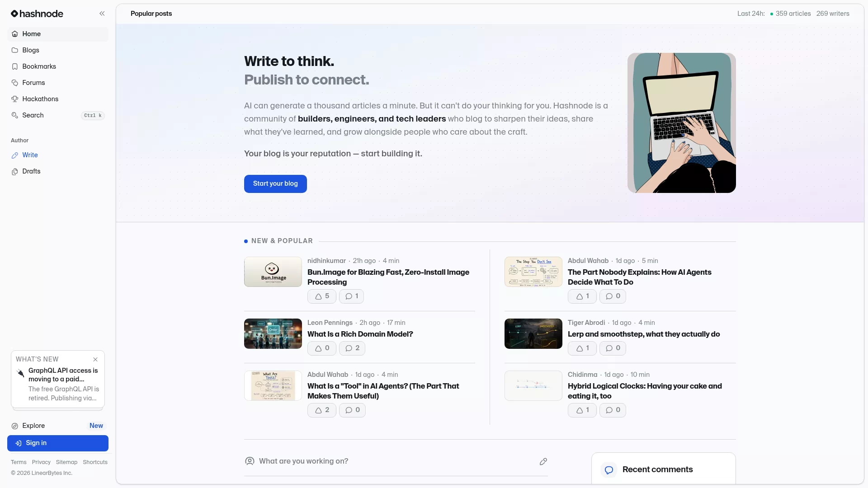Click the Forums chat icon

15,83
